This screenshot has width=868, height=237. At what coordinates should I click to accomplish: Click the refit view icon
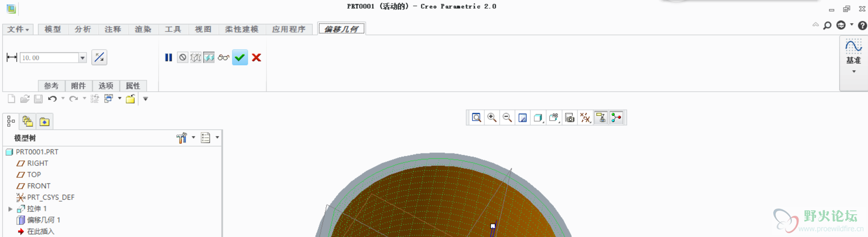pos(476,118)
